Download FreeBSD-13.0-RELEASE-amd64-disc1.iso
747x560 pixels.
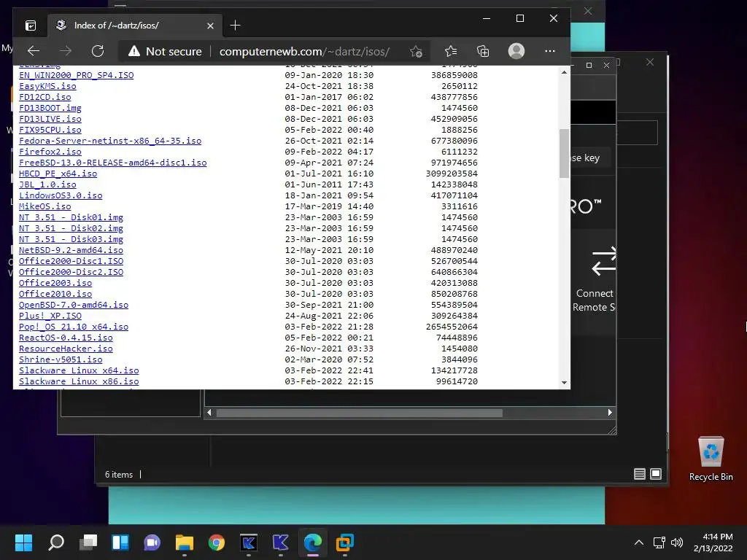[x=113, y=163]
